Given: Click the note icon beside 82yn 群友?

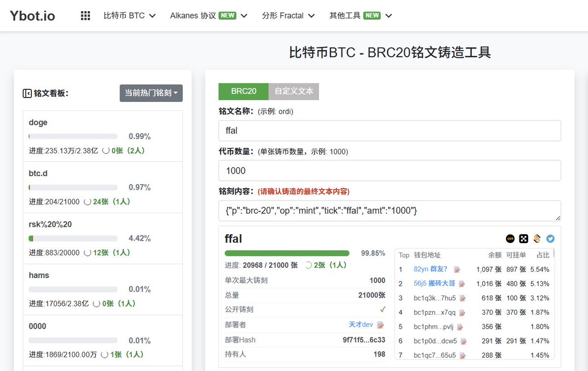Looking at the screenshot, I should click(x=457, y=270).
